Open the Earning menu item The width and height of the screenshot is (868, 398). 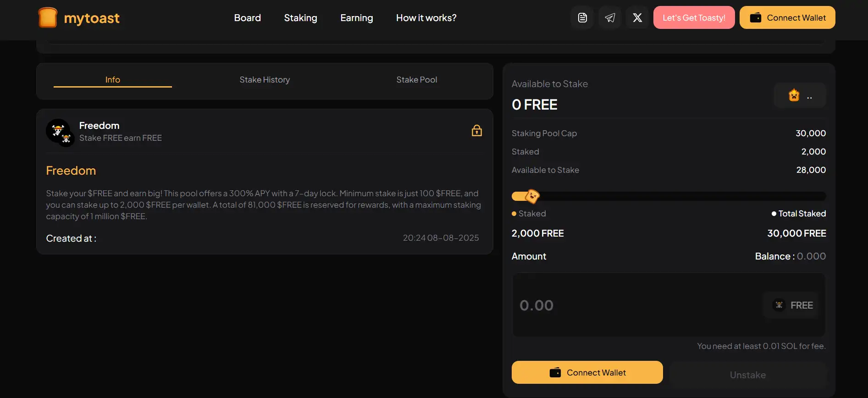pyautogui.click(x=356, y=18)
